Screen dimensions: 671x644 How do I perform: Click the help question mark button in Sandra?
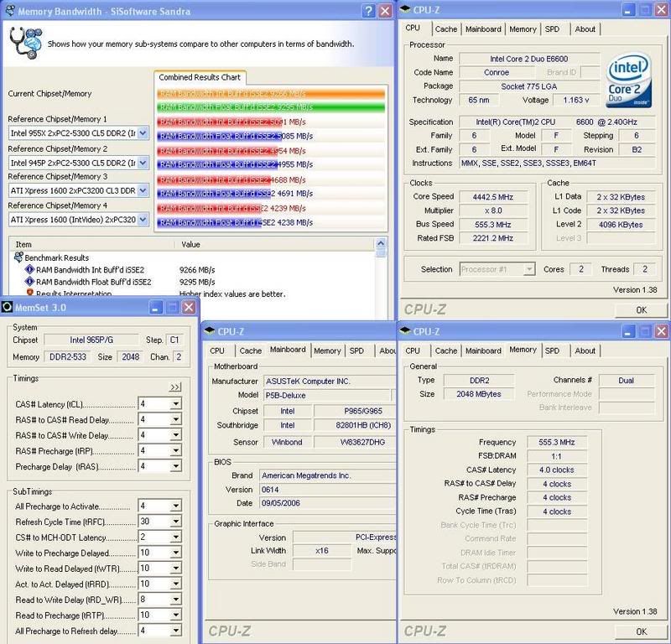tap(367, 11)
